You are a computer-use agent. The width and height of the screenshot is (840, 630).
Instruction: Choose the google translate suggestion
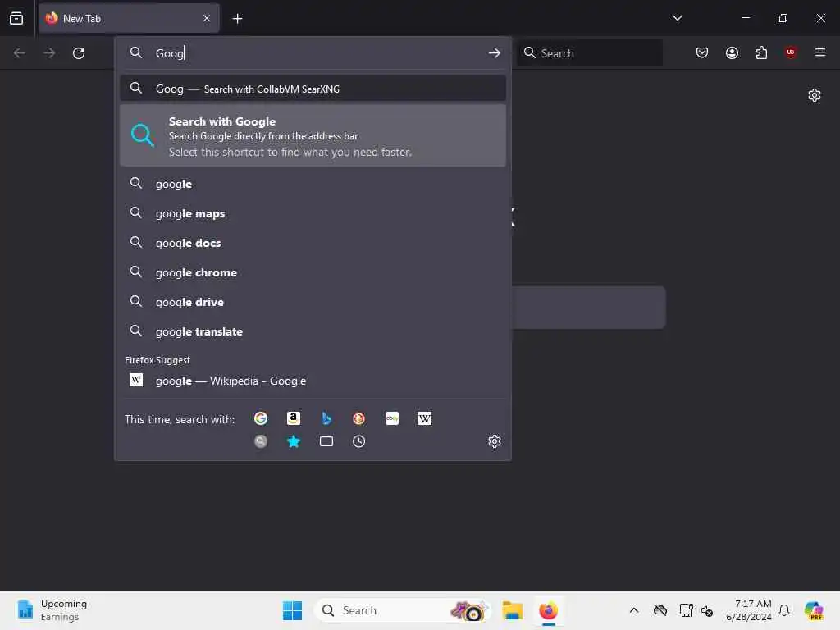coord(313,331)
